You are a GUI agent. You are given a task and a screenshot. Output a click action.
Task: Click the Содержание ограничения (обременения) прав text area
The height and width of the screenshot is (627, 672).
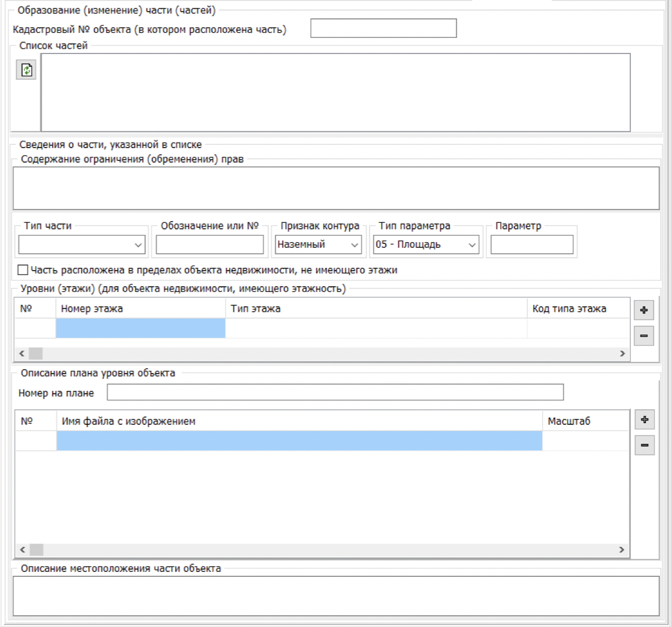click(x=335, y=188)
